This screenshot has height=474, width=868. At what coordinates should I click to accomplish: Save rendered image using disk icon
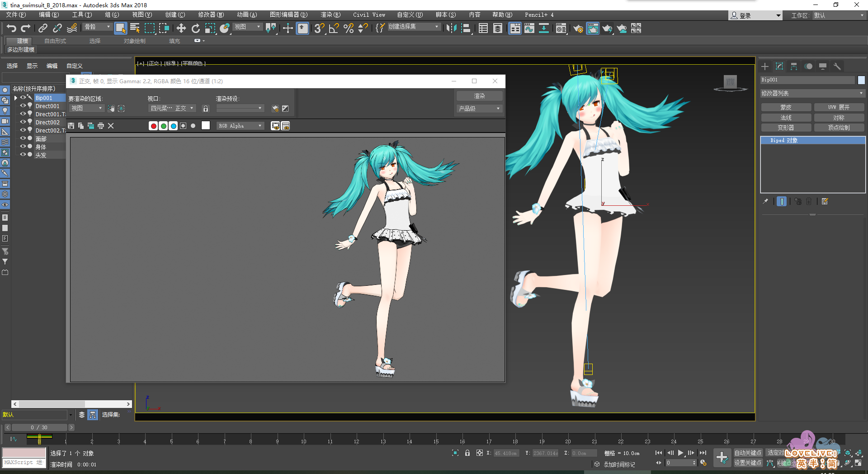coord(71,126)
